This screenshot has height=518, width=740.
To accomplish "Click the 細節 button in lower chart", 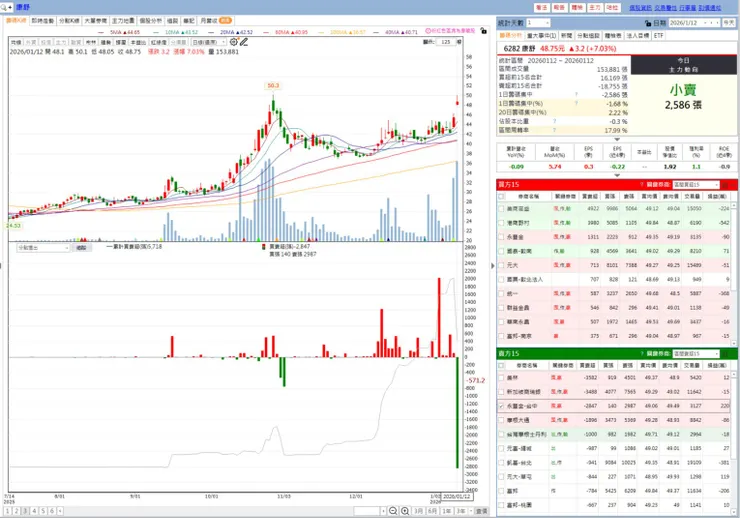I will (x=81, y=248).
